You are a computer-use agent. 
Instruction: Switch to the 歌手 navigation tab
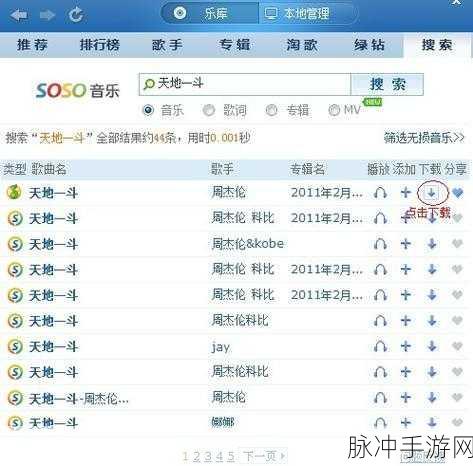tap(167, 45)
